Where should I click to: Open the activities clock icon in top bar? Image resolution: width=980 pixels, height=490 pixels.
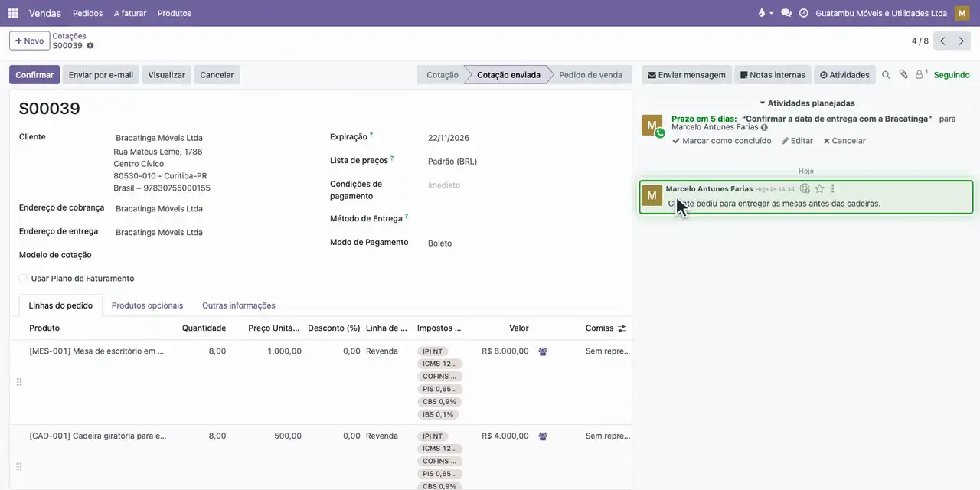coord(804,13)
